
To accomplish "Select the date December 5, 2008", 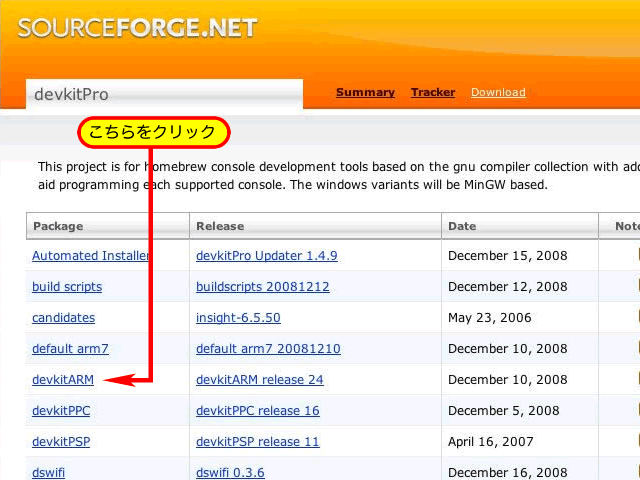I will click(x=504, y=411).
